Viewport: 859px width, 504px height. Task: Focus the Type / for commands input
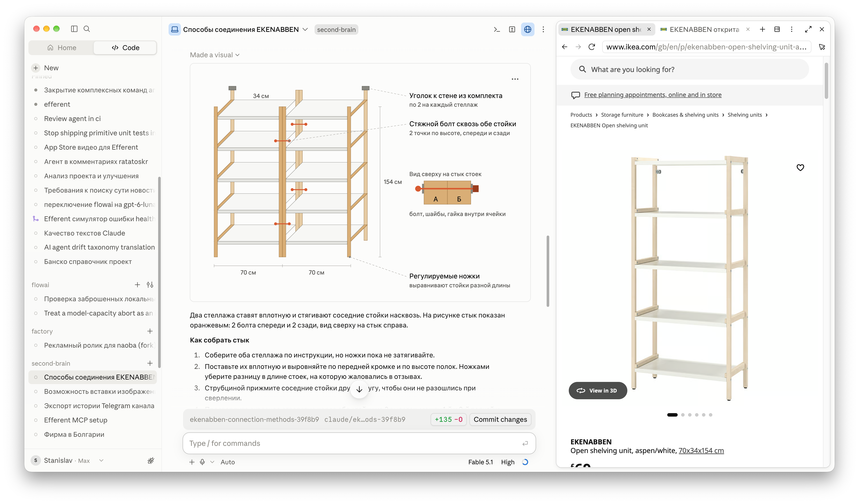coord(359,443)
